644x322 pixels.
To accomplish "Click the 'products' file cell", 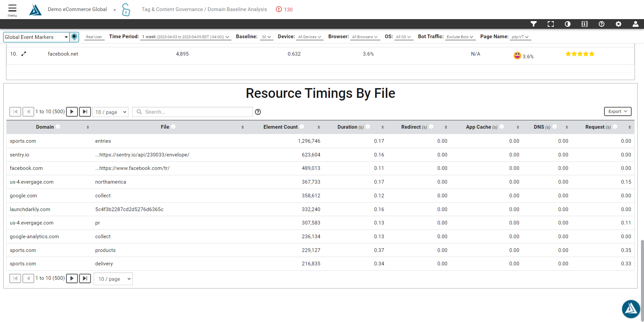I will (105, 250).
